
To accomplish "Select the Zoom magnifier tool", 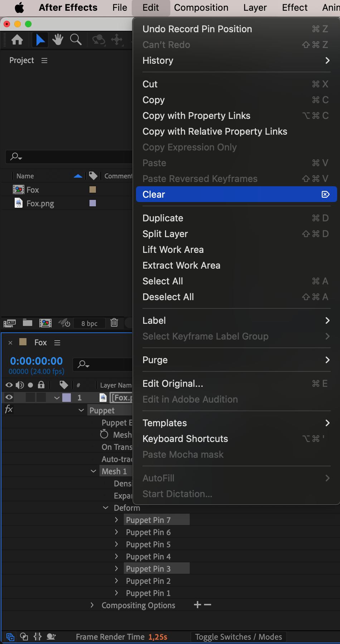I will click(76, 39).
